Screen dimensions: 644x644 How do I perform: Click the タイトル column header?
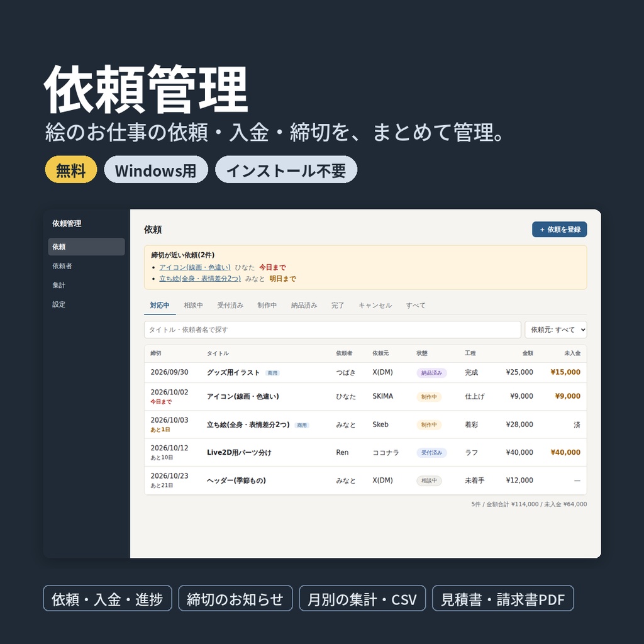click(x=218, y=353)
